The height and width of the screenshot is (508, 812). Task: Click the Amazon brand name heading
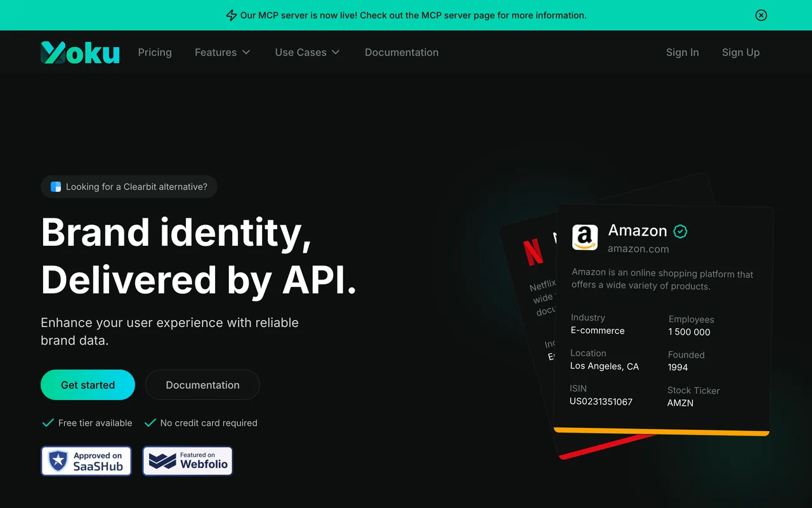[x=638, y=230]
